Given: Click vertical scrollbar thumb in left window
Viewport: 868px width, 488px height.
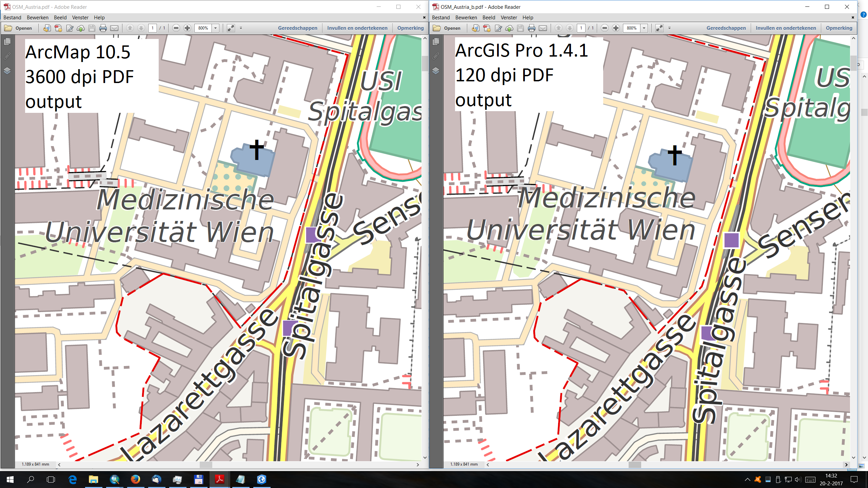Looking at the screenshot, I should 425,63.
